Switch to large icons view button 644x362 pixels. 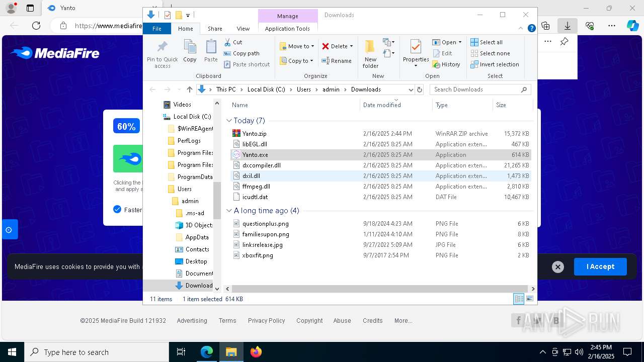[530, 299]
